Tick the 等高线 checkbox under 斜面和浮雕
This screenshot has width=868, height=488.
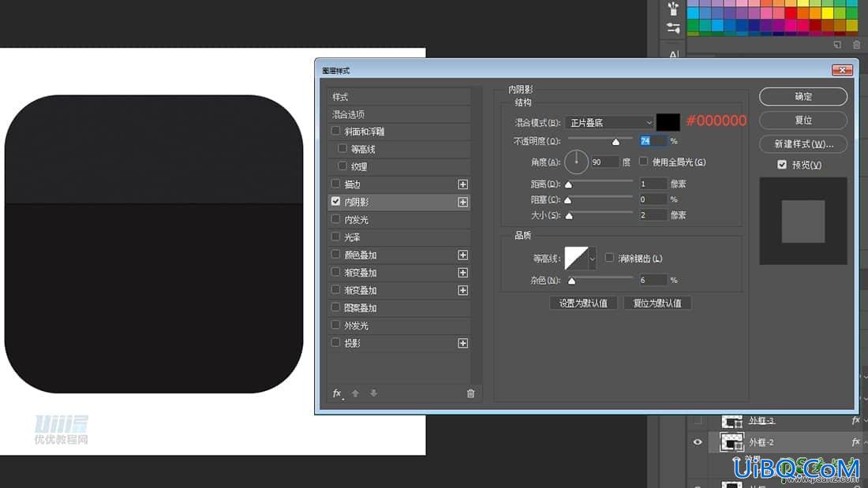pyautogui.click(x=342, y=148)
